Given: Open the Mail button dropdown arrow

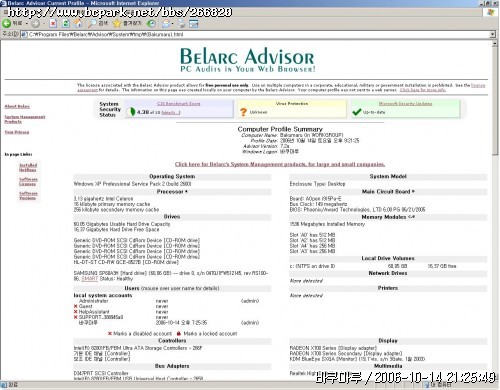Looking at the screenshot, I should click(x=172, y=24).
